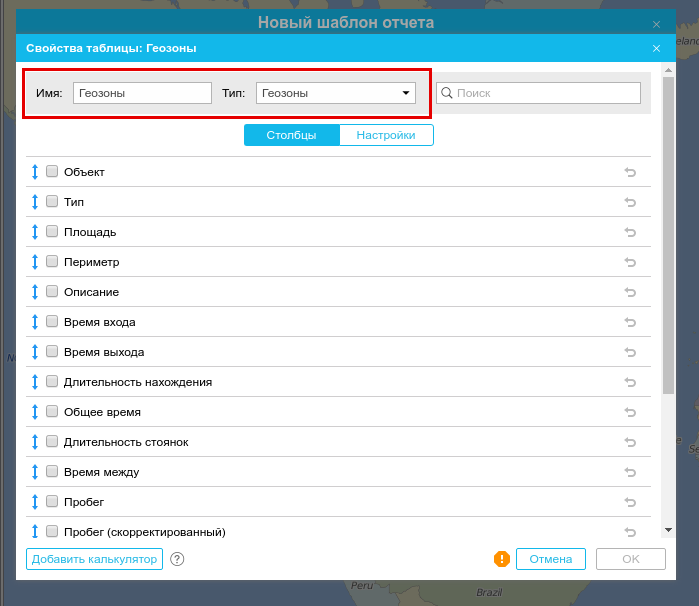
Task: Click the reset arrow for Время входа
Action: click(x=630, y=322)
